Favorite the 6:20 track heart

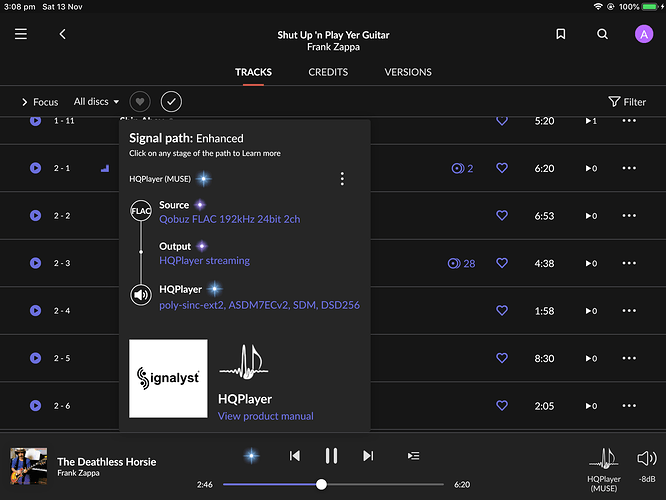502,168
